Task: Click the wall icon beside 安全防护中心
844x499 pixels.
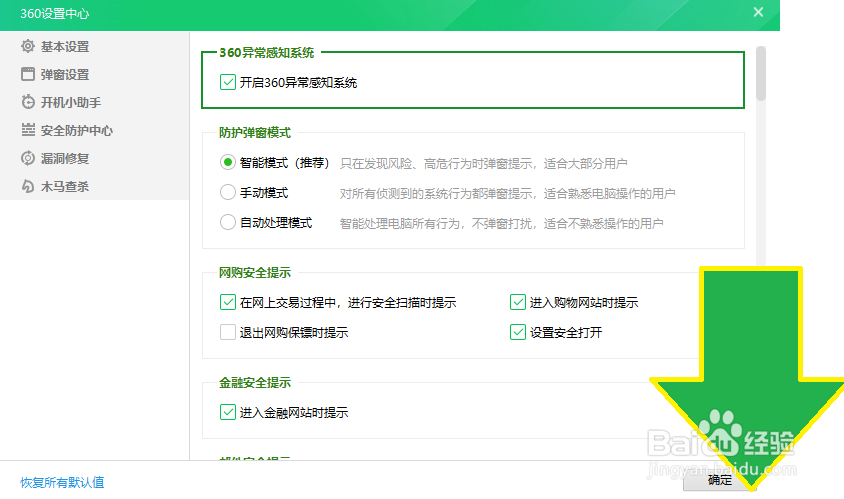Action: click(28, 130)
